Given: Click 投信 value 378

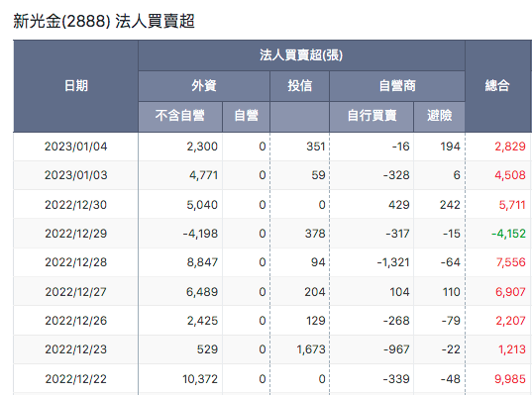Looking at the screenshot, I should pos(315,234).
